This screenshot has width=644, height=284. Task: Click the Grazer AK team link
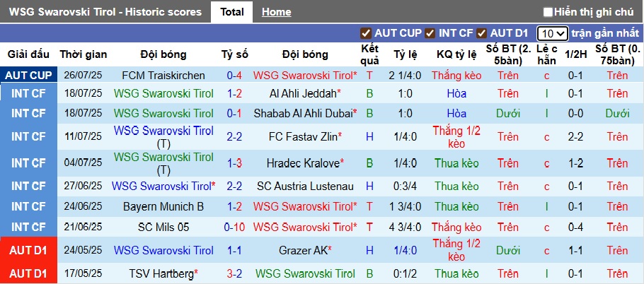(304, 250)
